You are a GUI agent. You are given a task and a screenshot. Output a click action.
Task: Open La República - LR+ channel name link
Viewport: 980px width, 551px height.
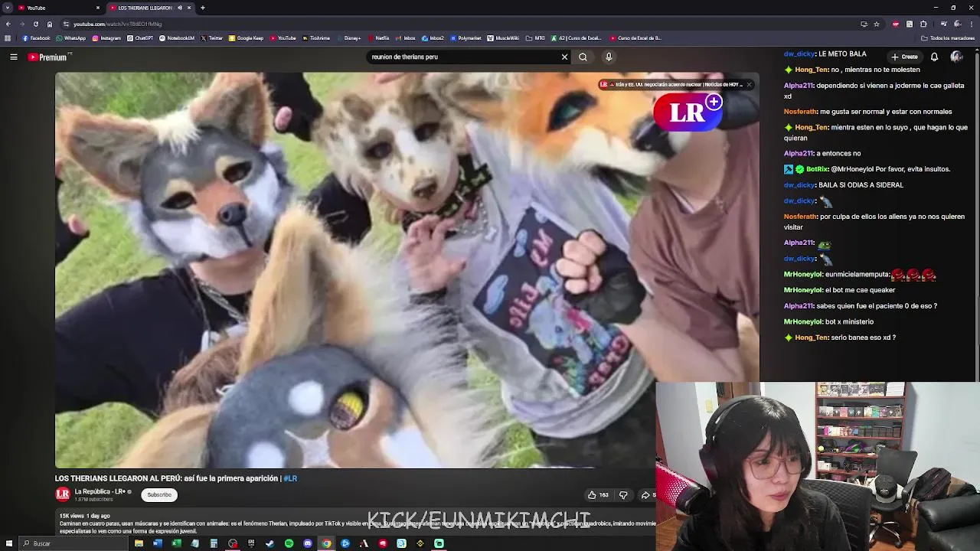pos(100,491)
